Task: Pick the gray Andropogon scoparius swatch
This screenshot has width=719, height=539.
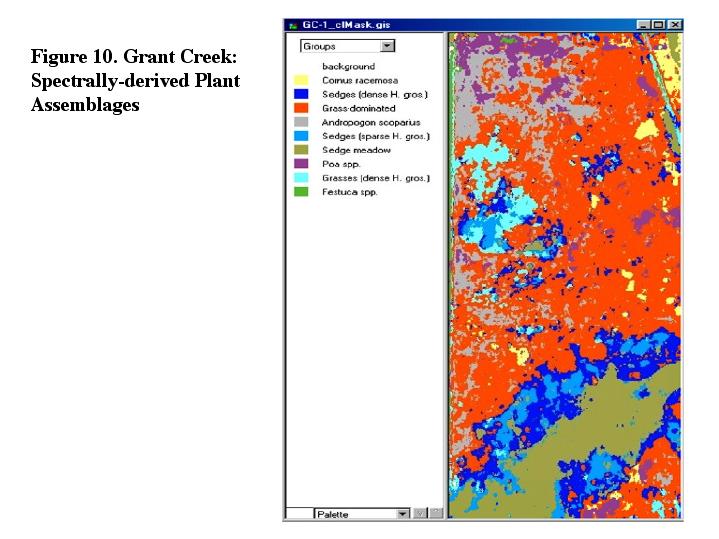Action: [x=300, y=122]
